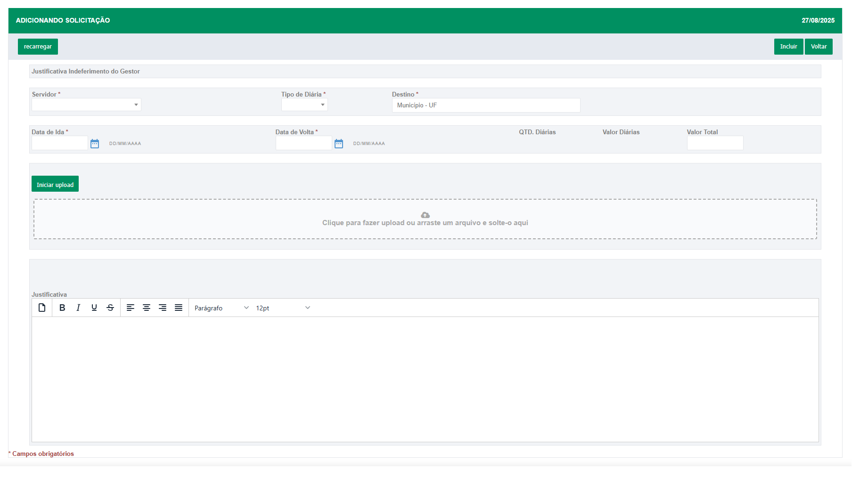Click the Voltar button

click(819, 47)
